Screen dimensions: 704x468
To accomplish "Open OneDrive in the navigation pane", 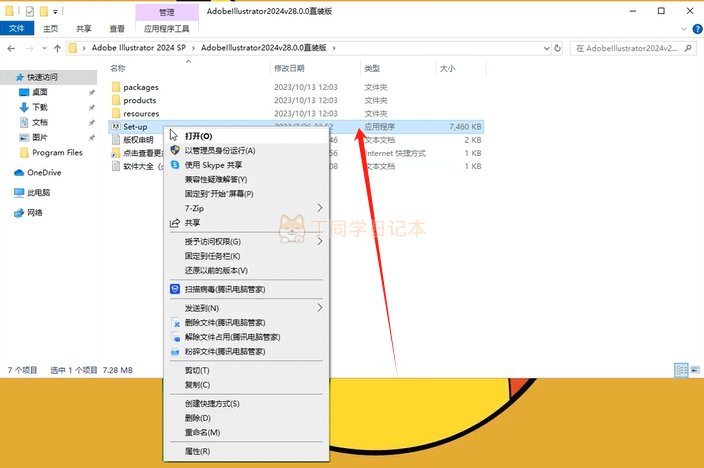I will pos(44,172).
